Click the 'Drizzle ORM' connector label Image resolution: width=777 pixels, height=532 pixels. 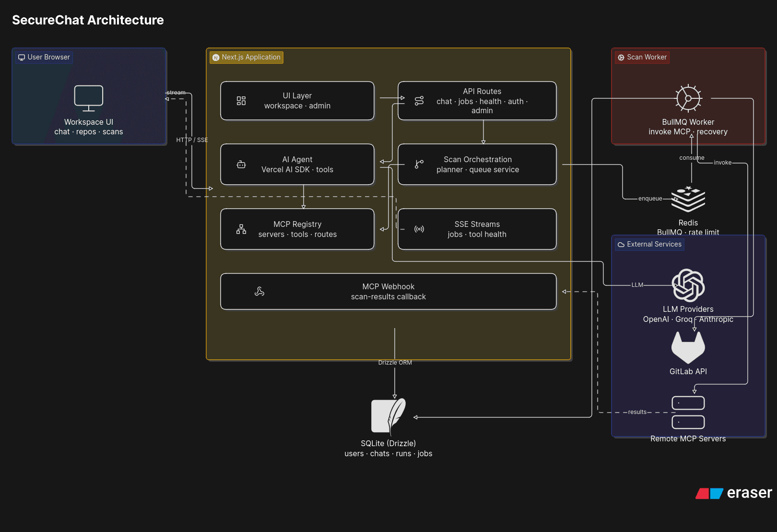click(x=395, y=363)
